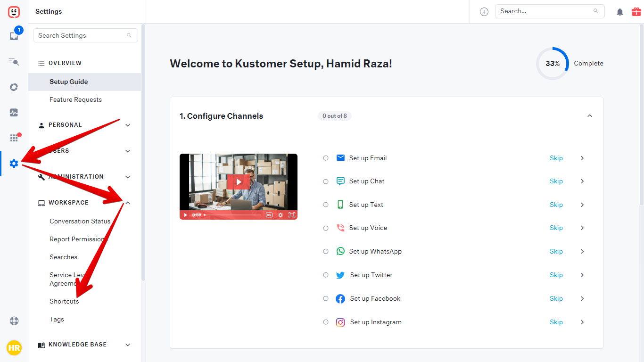Viewport: 644px width, 362px height.
Task: Skip the Set up Voice step
Action: (556, 228)
